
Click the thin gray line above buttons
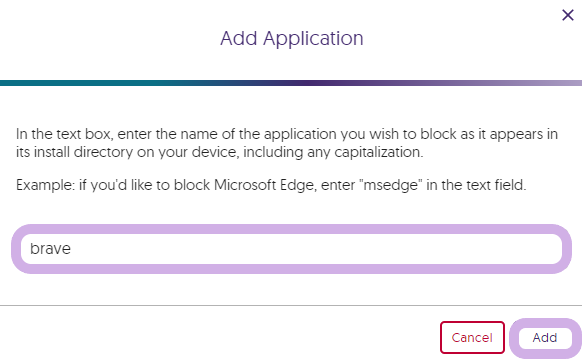tap(291, 306)
